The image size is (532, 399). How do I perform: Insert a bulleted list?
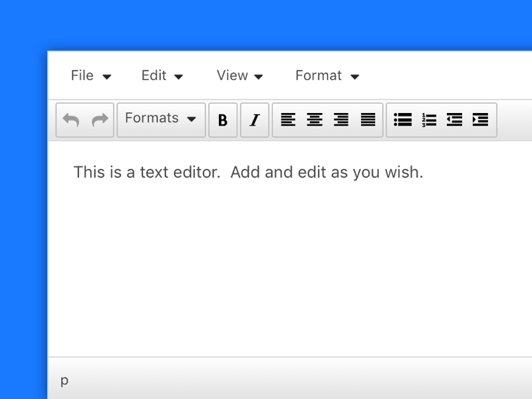[x=402, y=120]
